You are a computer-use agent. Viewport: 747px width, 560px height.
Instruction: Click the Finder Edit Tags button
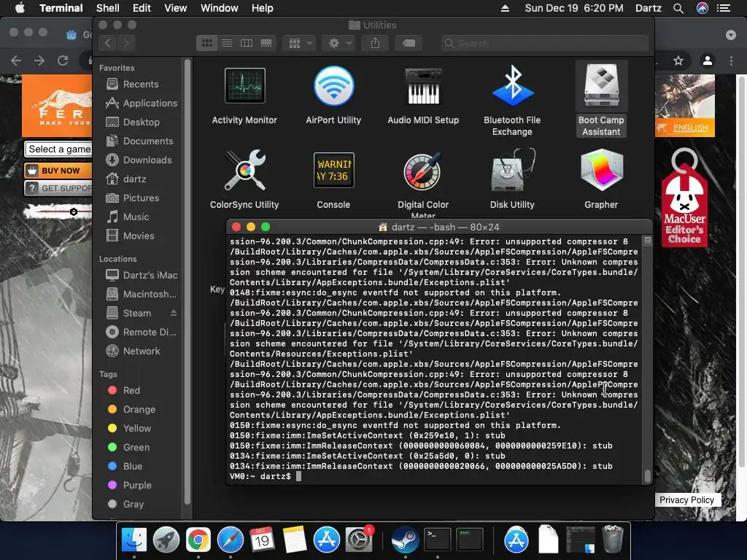coord(409,43)
